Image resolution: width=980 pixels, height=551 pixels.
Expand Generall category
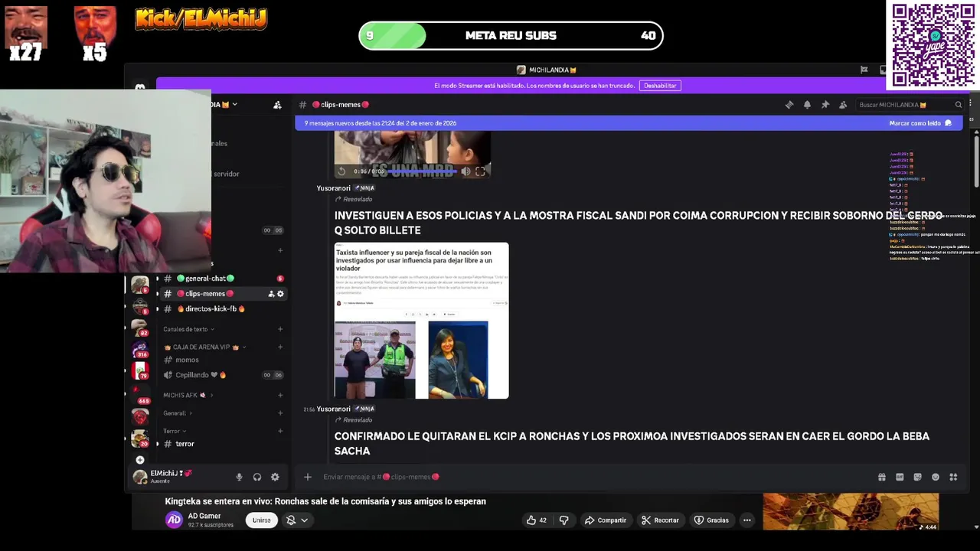click(178, 413)
